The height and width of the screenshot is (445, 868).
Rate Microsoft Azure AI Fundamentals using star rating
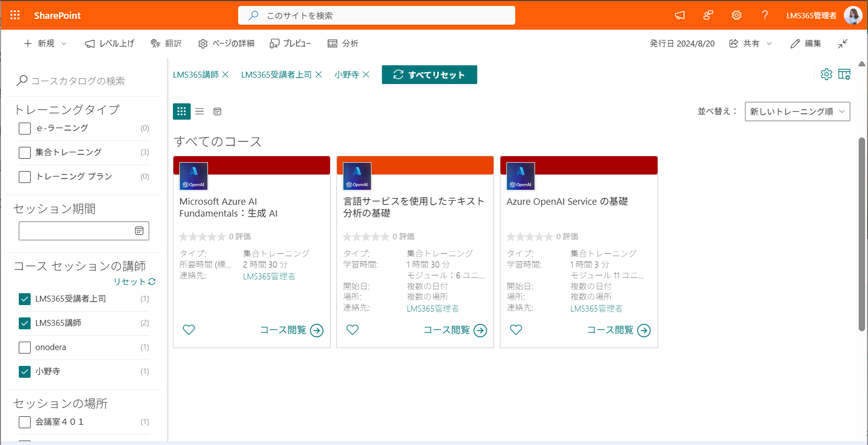tap(203, 237)
